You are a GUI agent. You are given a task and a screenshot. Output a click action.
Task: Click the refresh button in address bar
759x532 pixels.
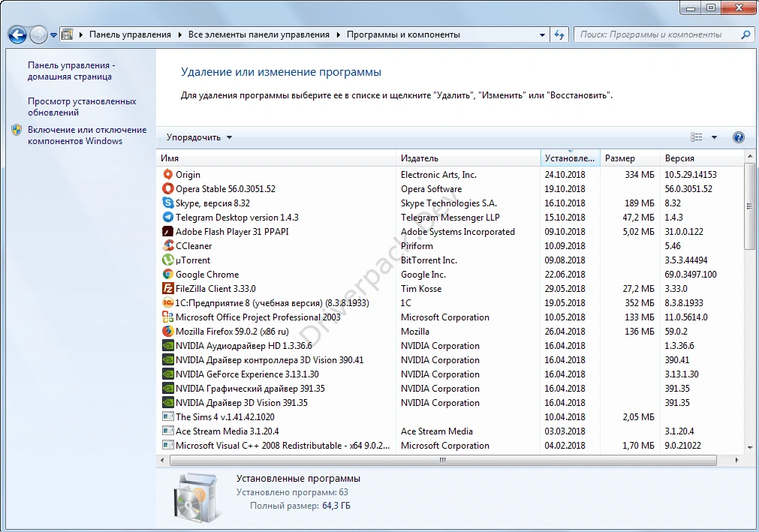[x=559, y=35]
